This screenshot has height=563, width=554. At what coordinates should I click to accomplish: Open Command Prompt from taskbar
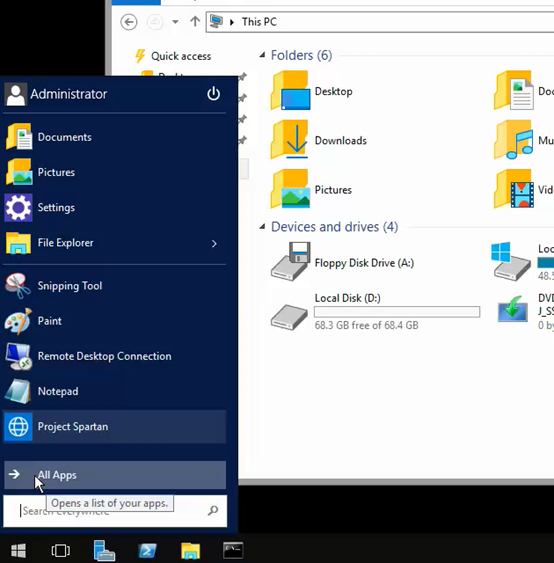[x=233, y=550]
